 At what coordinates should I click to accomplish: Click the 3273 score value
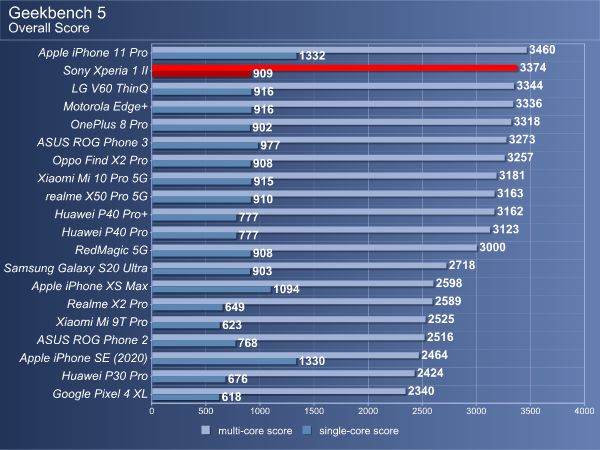tap(522, 140)
